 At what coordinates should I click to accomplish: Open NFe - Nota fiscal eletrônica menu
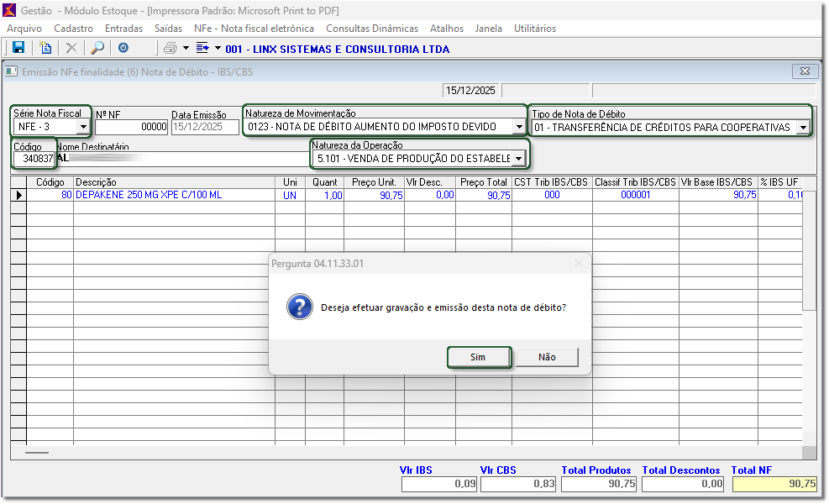254,29
